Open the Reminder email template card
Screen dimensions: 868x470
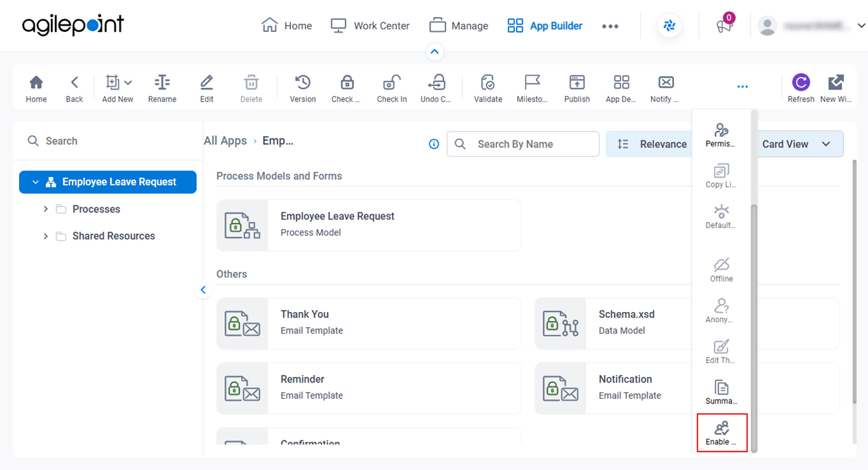pos(369,389)
